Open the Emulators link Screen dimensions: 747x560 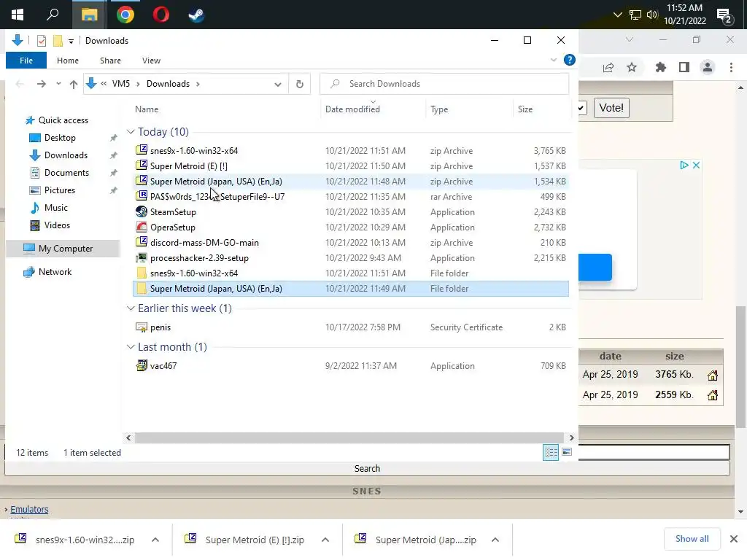[x=29, y=510]
